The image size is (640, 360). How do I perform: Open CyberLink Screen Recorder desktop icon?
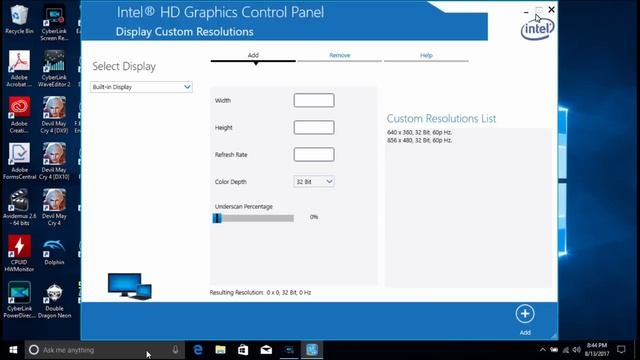54,22
